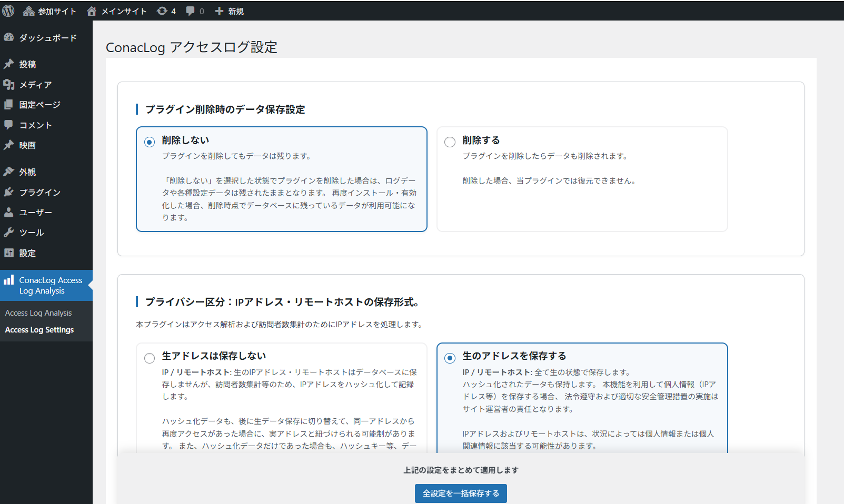Go to the 投稿 menu

click(x=46, y=64)
